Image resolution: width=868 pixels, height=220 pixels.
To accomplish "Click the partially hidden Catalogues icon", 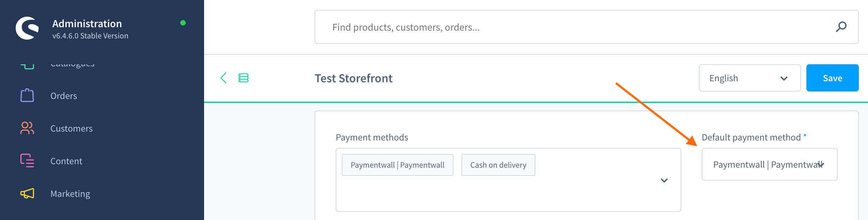I will [x=27, y=66].
